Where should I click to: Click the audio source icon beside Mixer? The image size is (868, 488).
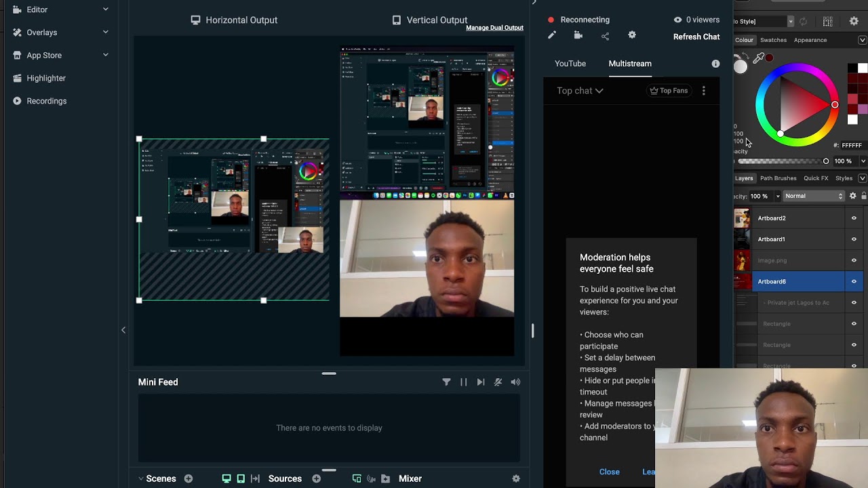(371, 479)
